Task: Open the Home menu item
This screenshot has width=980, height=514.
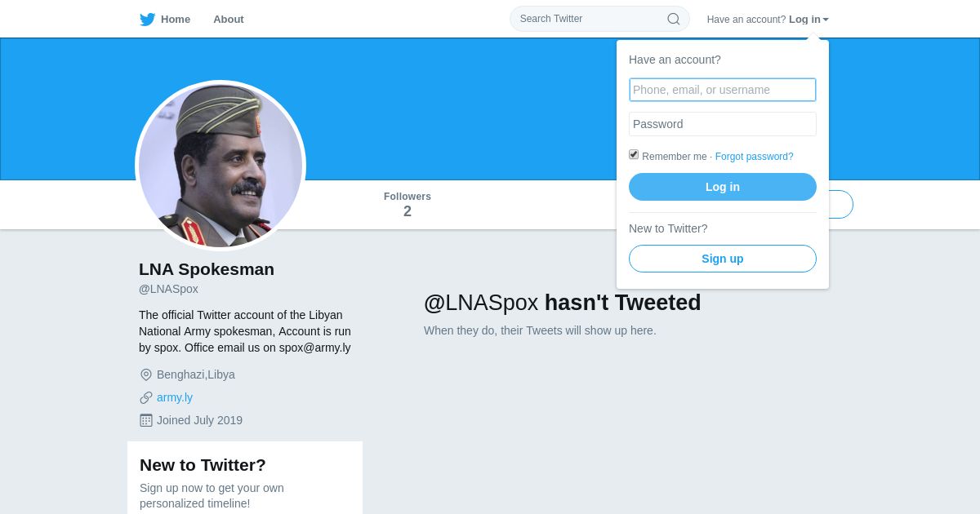Action: pos(175,20)
